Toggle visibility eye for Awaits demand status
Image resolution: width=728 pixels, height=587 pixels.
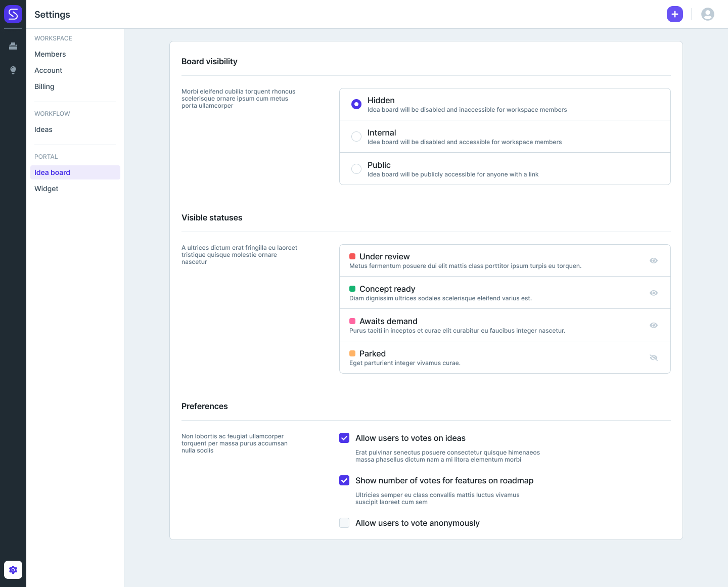pos(654,325)
